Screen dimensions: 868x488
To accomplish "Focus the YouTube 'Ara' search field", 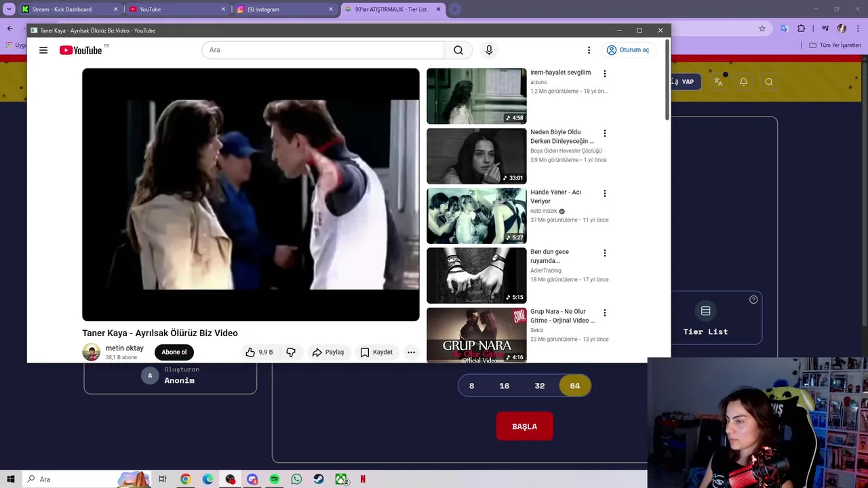I will tap(323, 50).
